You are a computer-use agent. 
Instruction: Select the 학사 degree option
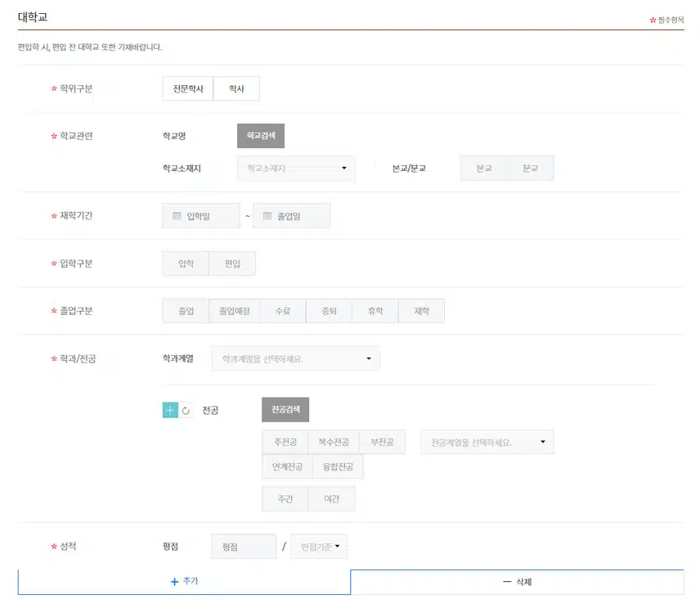click(x=236, y=88)
